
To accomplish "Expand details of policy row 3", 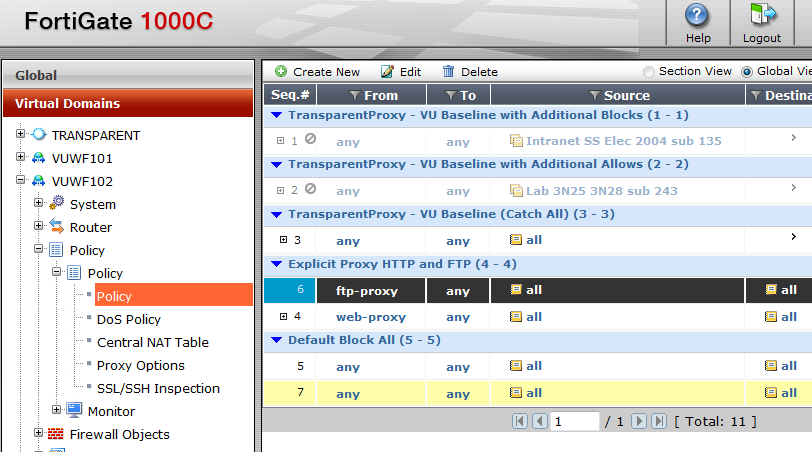I will tap(283, 240).
